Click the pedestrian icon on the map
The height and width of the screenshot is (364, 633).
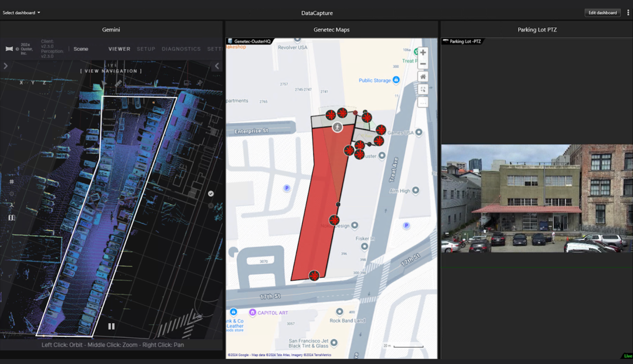[338, 127]
